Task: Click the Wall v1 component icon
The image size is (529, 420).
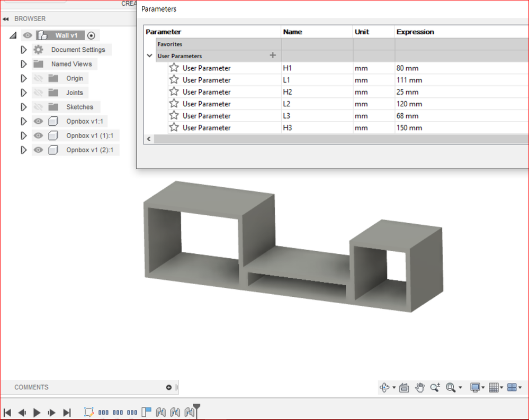Action: pyautogui.click(x=42, y=35)
